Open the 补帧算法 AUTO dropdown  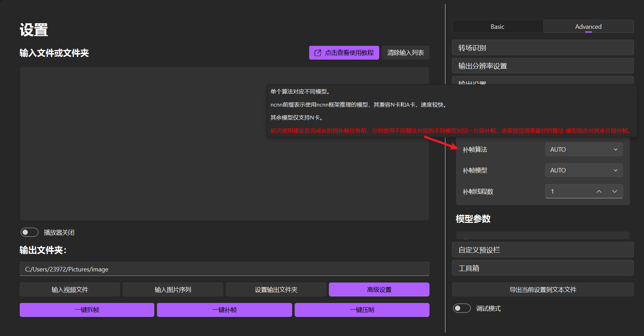click(x=584, y=150)
